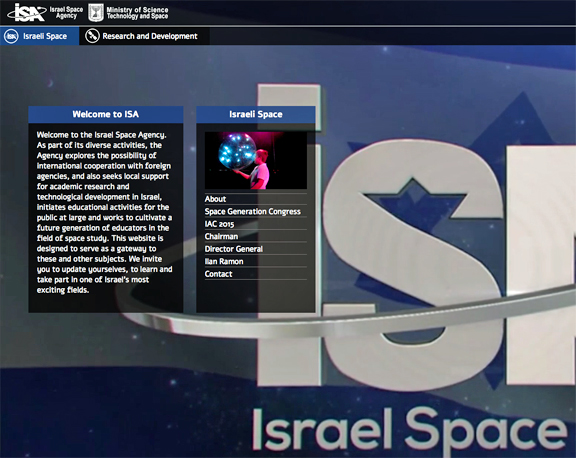Click the Welcome to ISA panel header
The image size is (576, 458).
tap(106, 115)
